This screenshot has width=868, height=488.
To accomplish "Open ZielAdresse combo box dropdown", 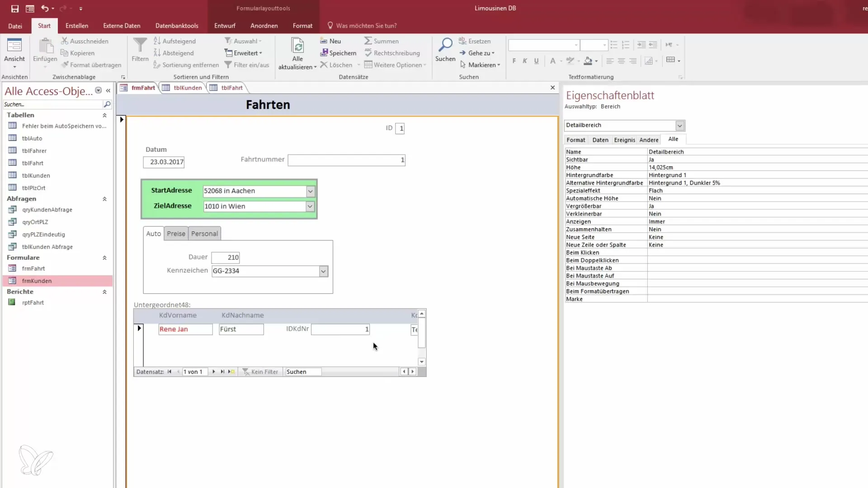I will point(310,206).
